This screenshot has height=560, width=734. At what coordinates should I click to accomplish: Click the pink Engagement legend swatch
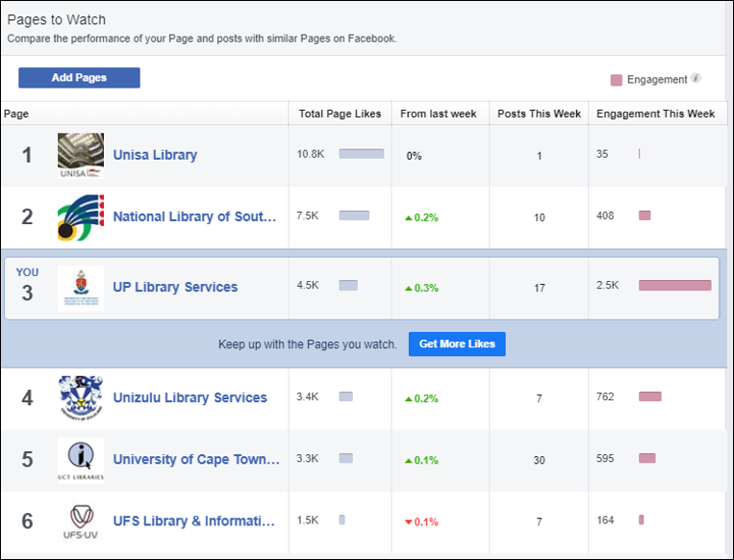[616, 80]
